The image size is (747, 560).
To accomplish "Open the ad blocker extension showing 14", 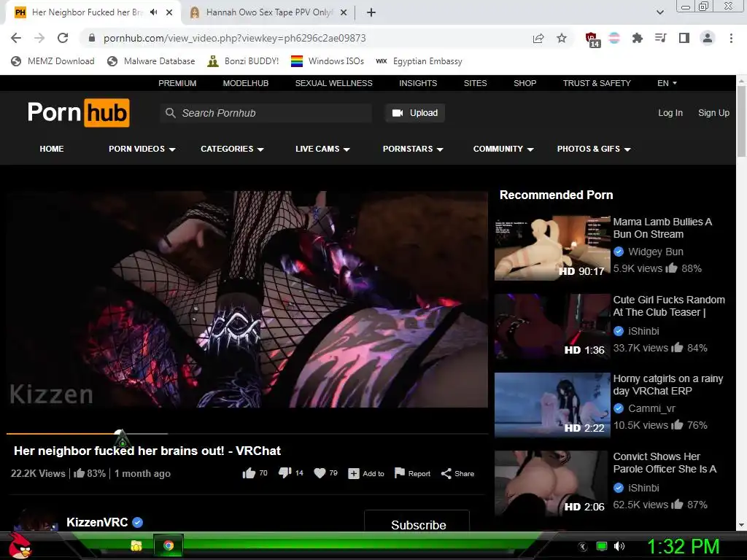I will click(592, 39).
